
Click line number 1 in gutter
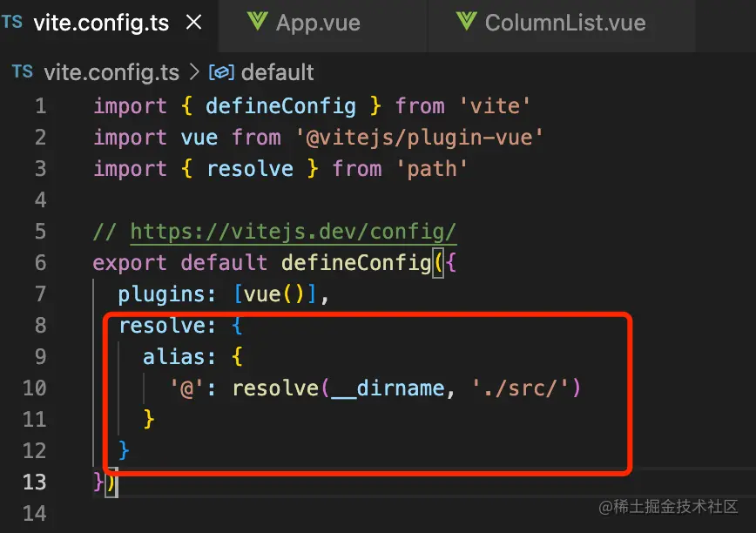pos(41,106)
